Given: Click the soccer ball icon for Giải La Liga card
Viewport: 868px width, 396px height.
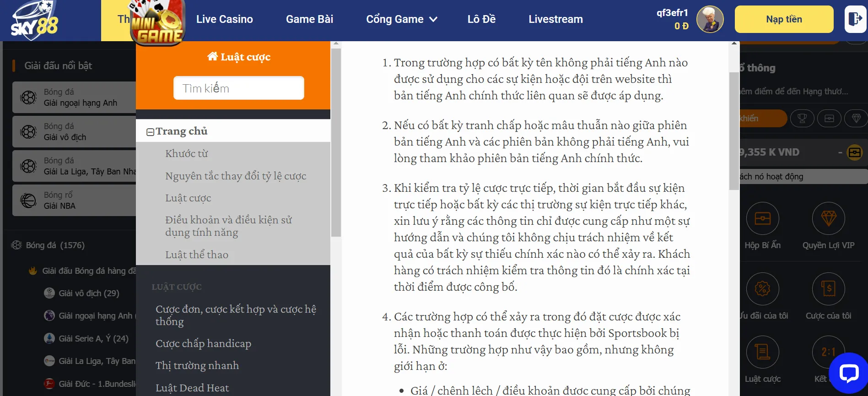Looking at the screenshot, I should [x=28, y=166].
